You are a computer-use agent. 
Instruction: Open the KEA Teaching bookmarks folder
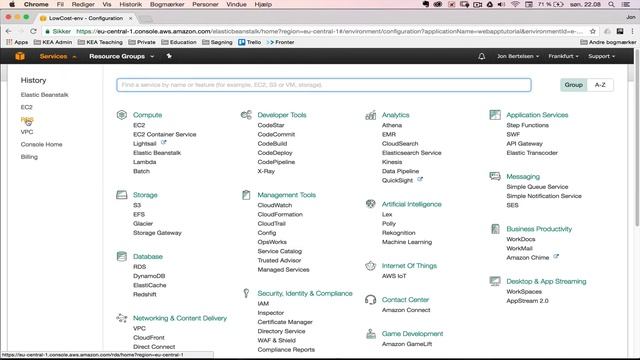[100, 42]
